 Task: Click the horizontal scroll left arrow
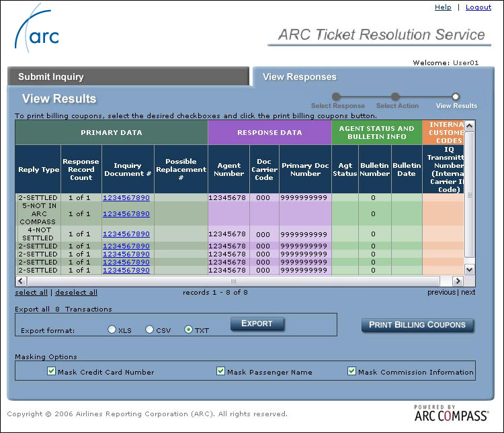pos(21,281)
